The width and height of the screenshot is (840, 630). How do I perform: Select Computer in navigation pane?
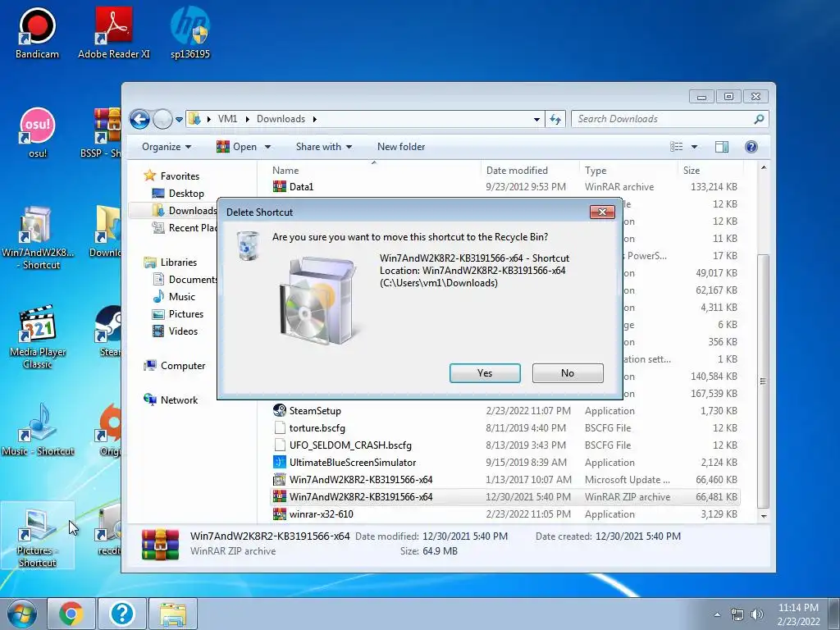coord(175,366)
